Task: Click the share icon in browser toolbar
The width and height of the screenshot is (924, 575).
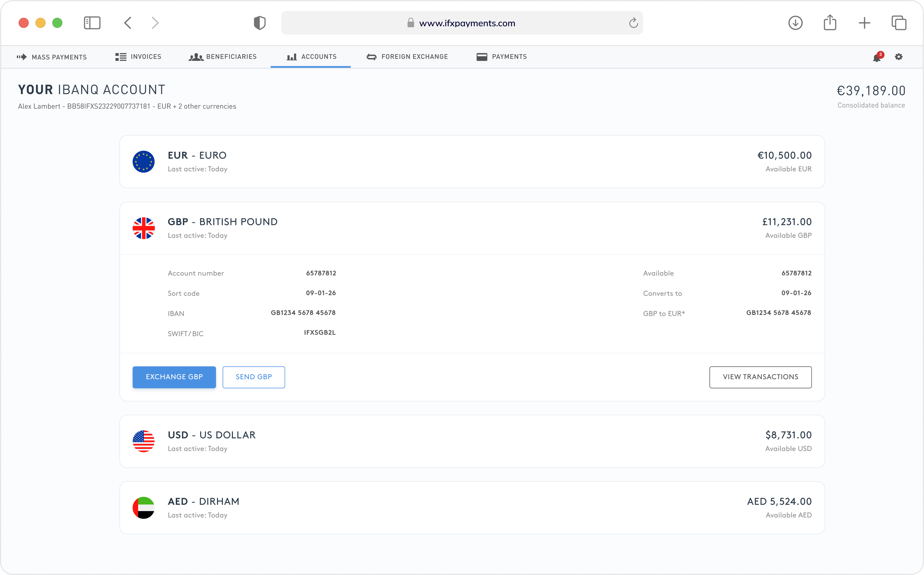Action: (830, 23)
